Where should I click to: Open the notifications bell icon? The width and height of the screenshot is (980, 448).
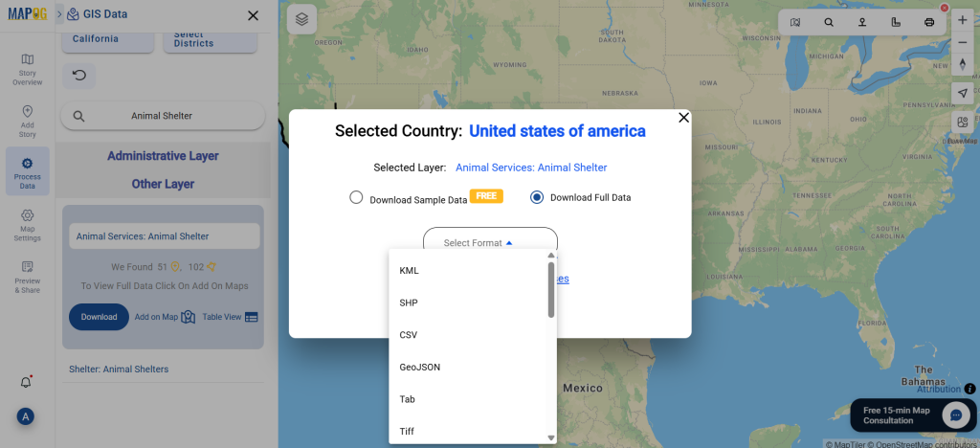26,382
